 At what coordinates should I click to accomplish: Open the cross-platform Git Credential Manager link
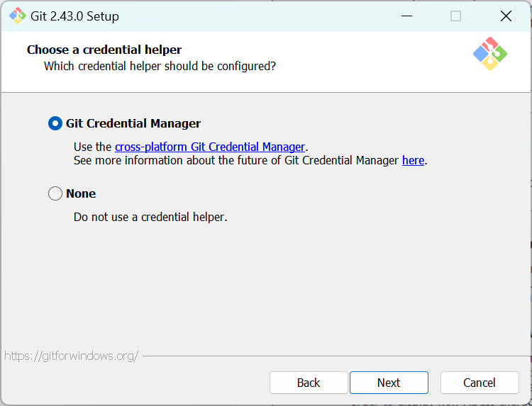click(210, 147)
